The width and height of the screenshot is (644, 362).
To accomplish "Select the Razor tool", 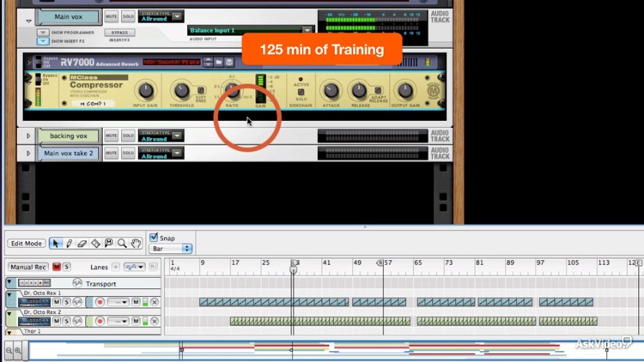I will coord(95,244).
